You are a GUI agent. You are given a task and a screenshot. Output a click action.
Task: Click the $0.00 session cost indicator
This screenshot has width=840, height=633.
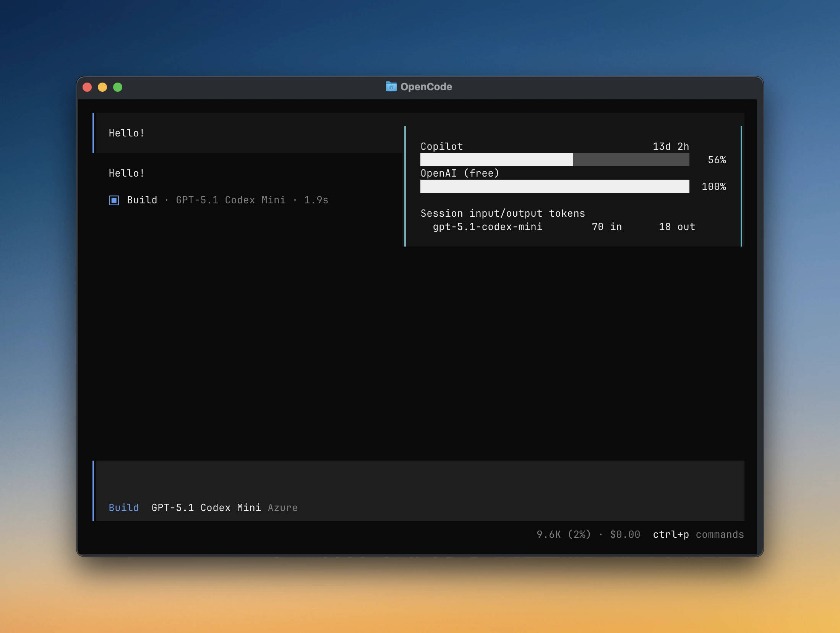tap(624, 535)
